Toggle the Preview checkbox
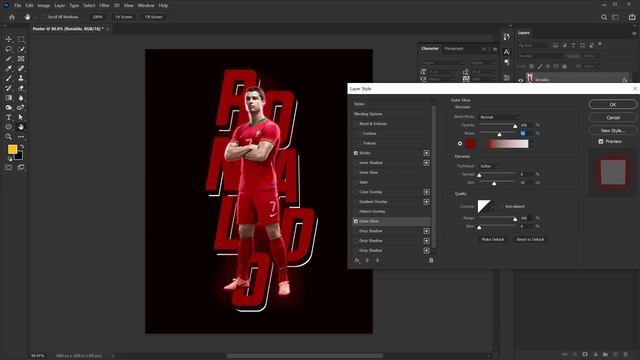The height and width of the screenshot is (360, 640). click(601, 142)
